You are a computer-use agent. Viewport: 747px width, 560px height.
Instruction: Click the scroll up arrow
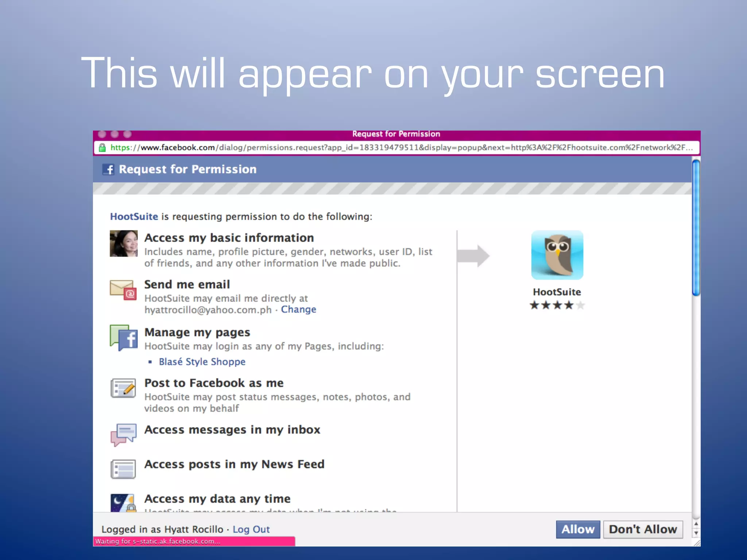[696, 524]
